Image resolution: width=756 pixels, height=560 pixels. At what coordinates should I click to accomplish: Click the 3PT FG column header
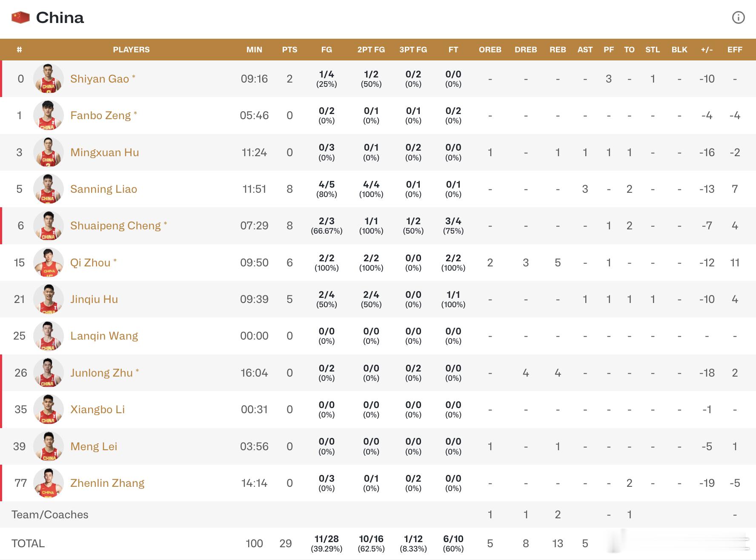point(413,50)
